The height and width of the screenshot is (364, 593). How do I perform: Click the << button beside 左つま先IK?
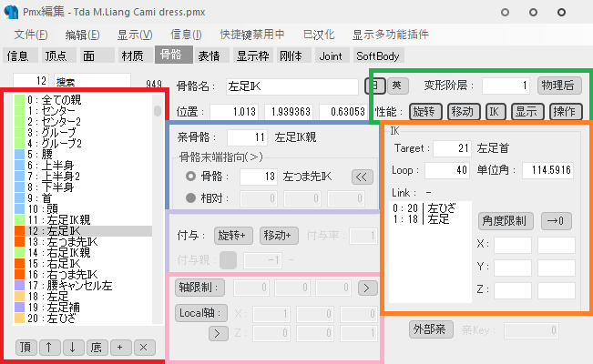[x=362, y=177]
